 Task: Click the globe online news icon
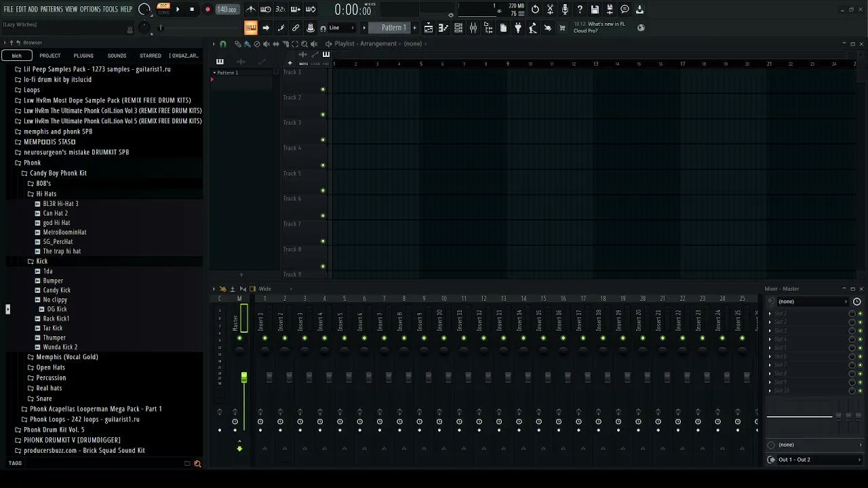[x=641, y=28]
